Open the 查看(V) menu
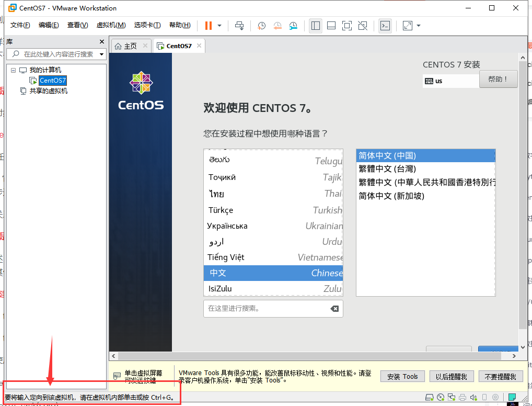Image resolution: width=532 pixels, height=406 pixels. [x=78, y=25]
